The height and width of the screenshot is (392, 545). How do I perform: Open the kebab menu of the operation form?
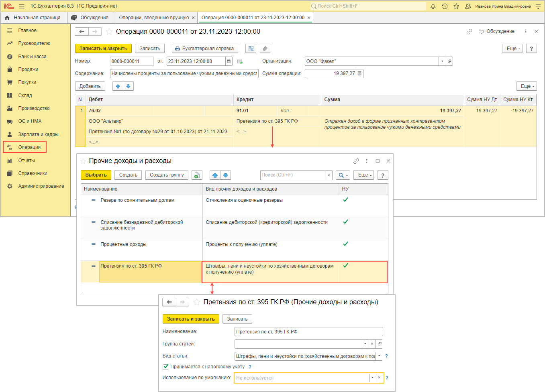coord(526,31)
